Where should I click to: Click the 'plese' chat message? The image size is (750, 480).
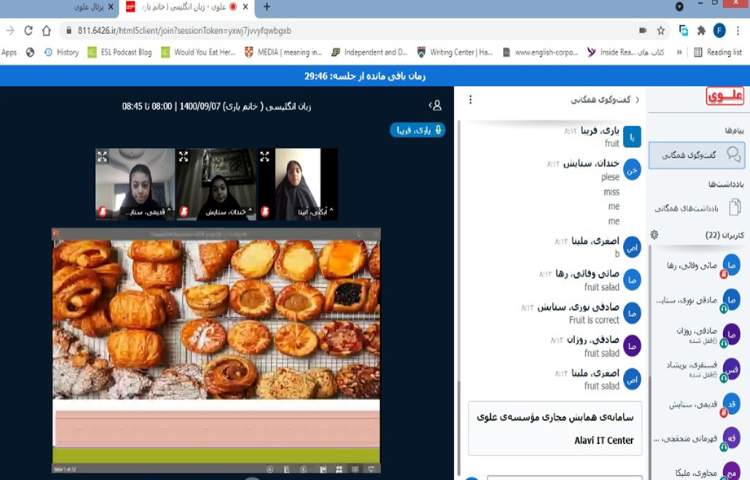click(x=610, y=177)
